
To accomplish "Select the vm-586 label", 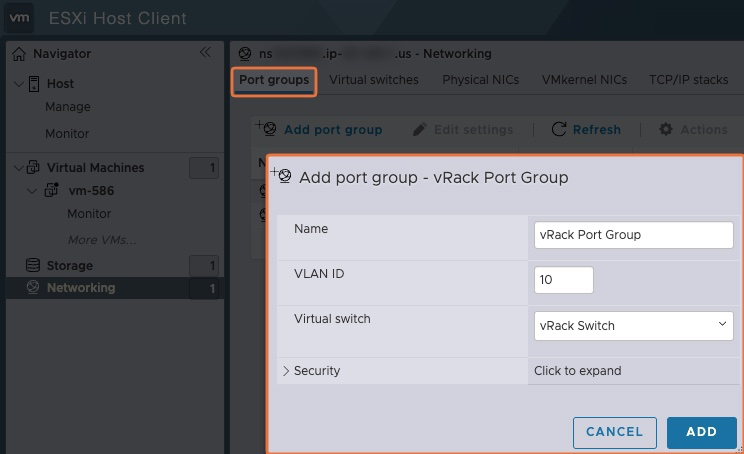I will click(91, 191).
